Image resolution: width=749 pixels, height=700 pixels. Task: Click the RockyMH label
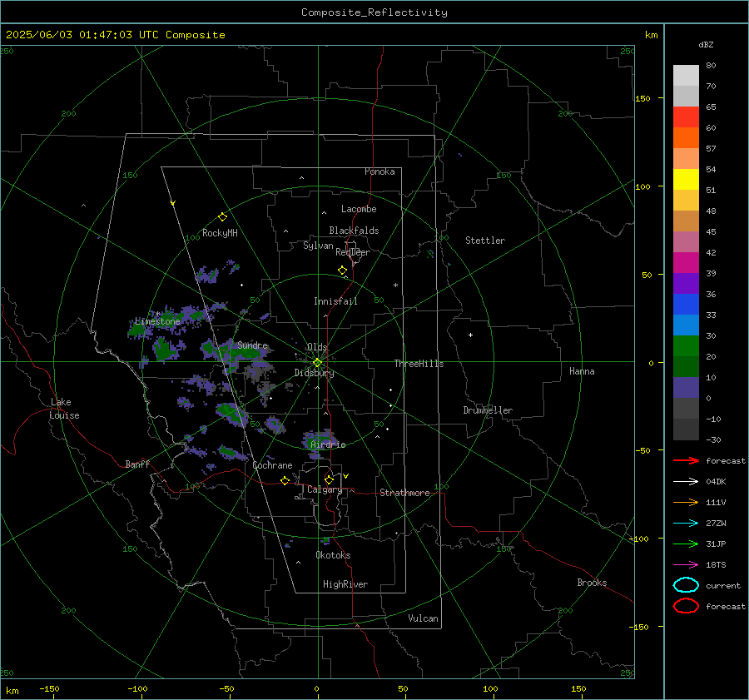220,233
